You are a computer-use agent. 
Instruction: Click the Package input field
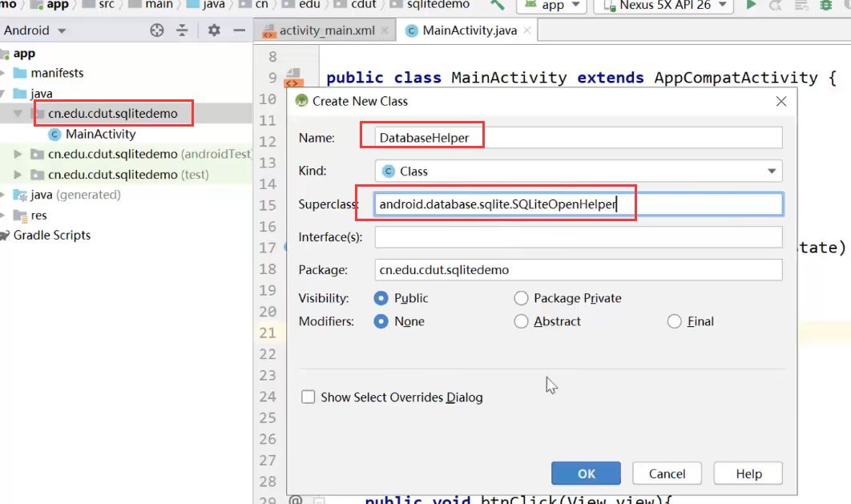point(579,270)
